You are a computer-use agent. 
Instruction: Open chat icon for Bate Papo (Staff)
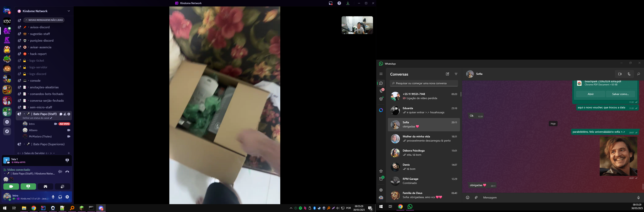click(x=61, y=114)
